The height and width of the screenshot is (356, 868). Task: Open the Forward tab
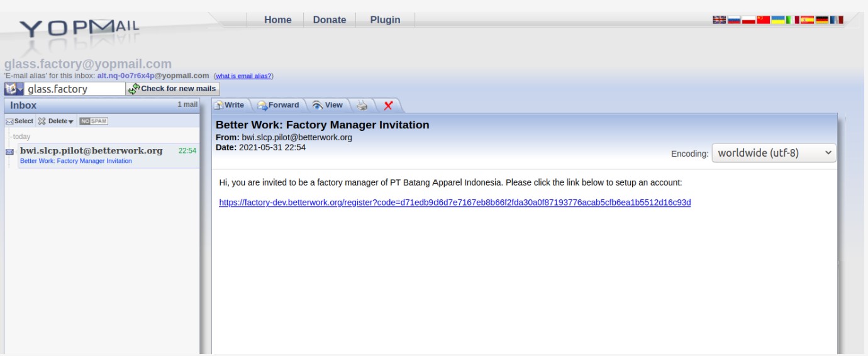[279, 105]
